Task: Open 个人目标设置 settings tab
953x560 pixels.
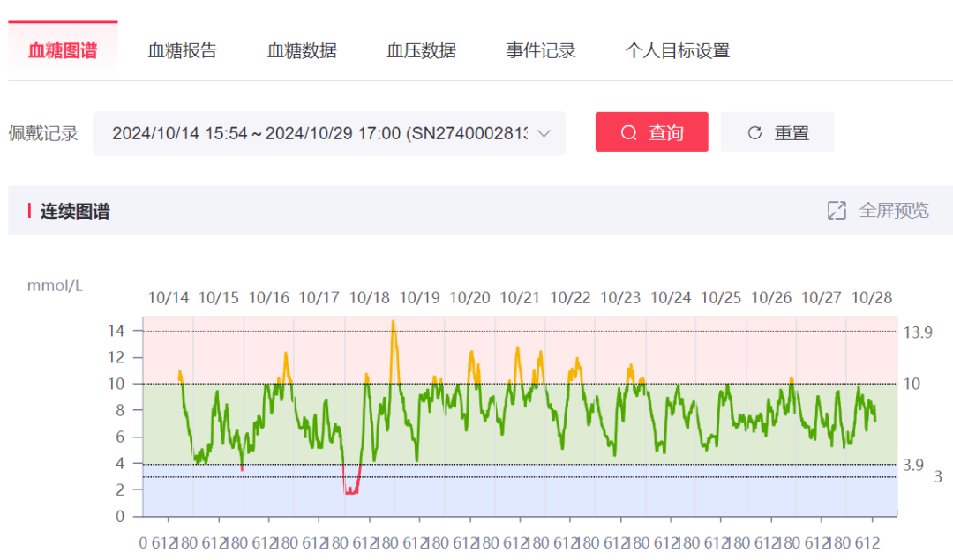Action: [x=678, y=50]
